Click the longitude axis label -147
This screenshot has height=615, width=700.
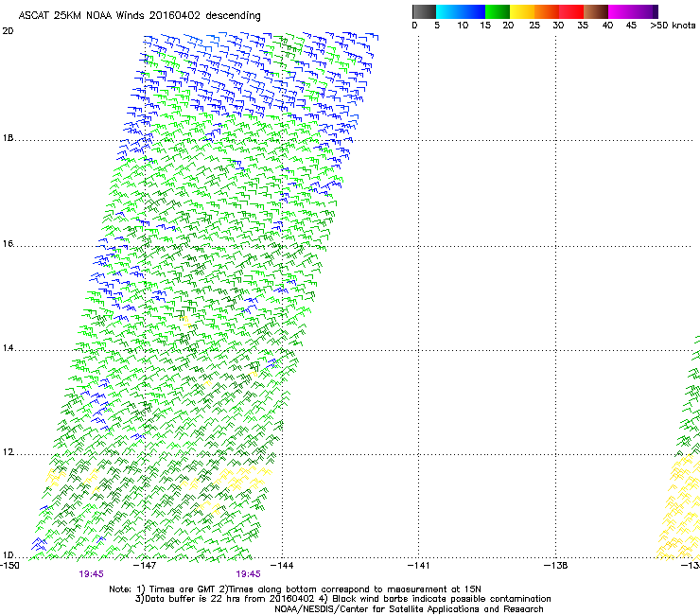pyautogui.click(x=145, y=566)
